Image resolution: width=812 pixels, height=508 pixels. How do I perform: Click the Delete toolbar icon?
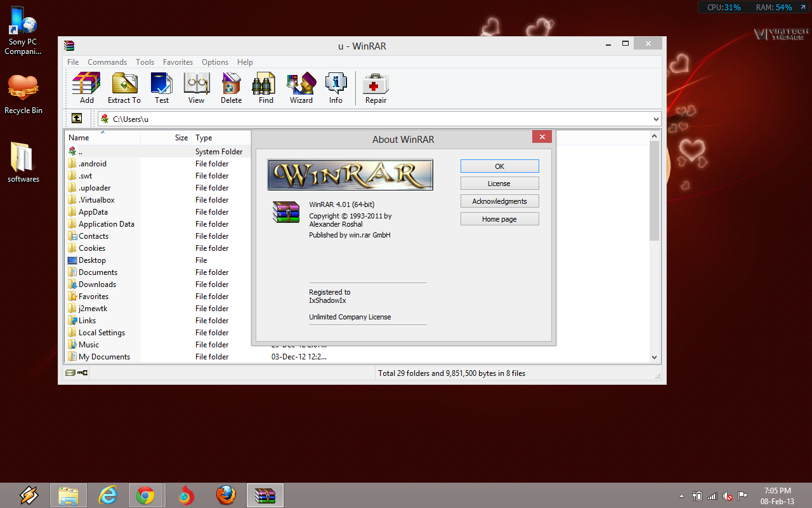tap(231, 88)
